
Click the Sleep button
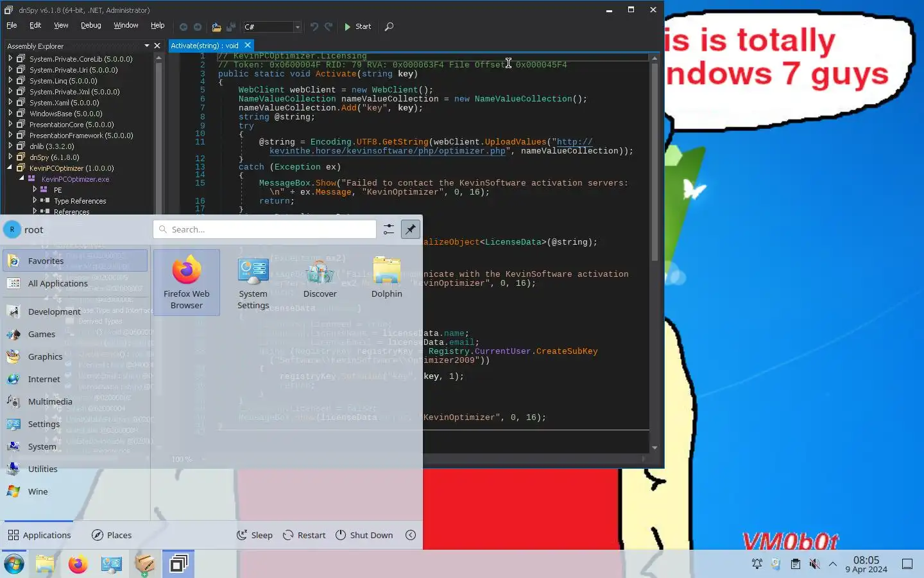click(x=255, y=535)
